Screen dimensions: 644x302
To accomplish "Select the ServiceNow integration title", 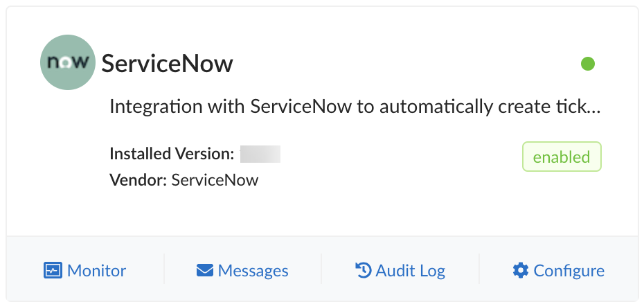I will [x=168, y=64].
